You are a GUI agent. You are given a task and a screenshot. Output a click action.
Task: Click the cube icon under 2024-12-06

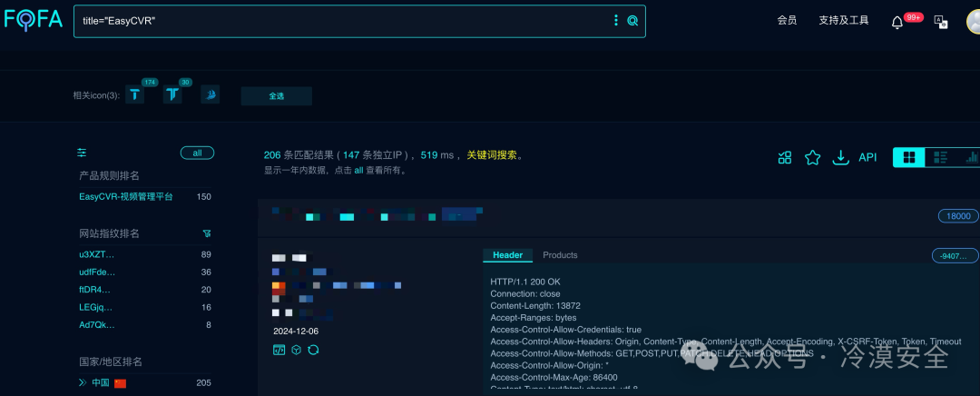point(296,350)
